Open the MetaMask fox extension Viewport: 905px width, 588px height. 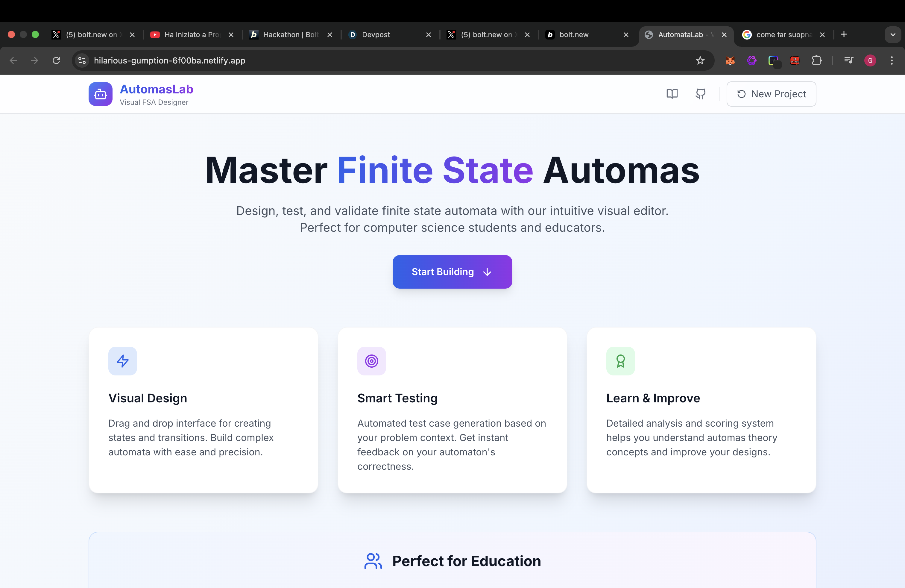tap(730, 60)
